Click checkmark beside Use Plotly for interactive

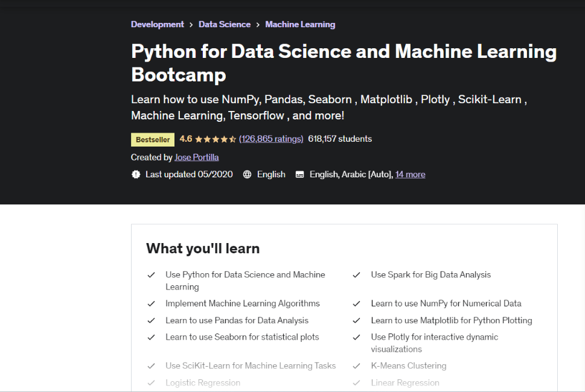click(357, 337)
